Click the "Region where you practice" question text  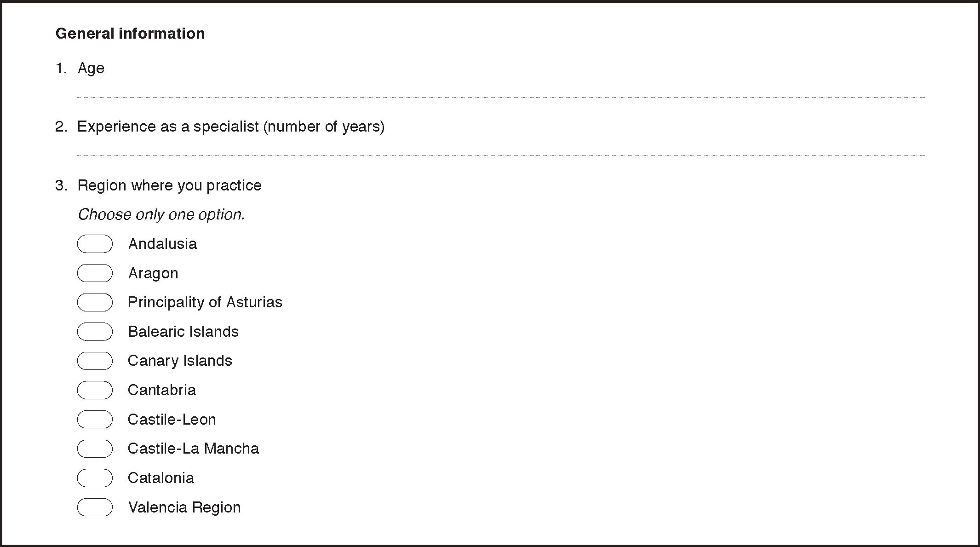pos(169,185)
